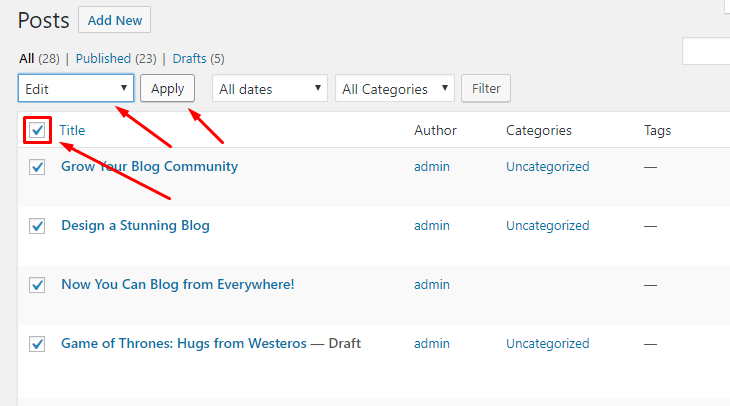Show the Drafts posts view

pos(189,59)
